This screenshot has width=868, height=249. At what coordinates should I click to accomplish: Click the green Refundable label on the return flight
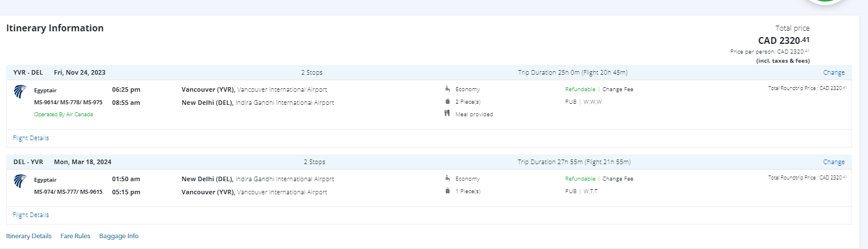tap(580, 179)
